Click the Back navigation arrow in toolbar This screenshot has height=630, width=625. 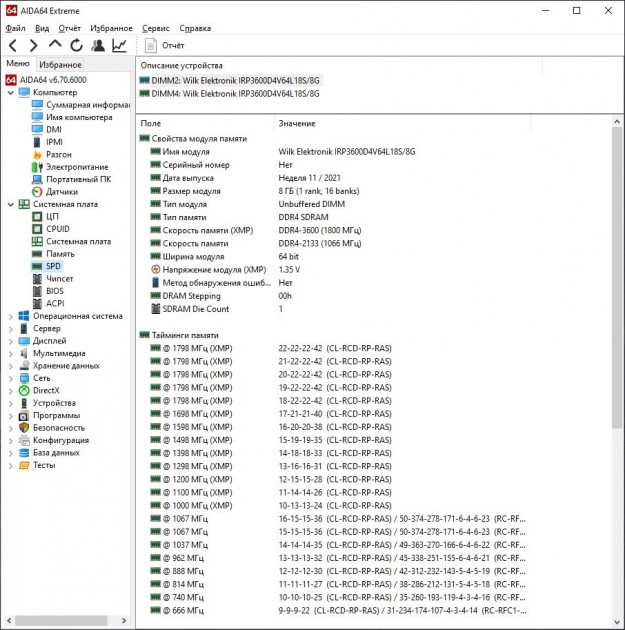click(x=12, y=45)
